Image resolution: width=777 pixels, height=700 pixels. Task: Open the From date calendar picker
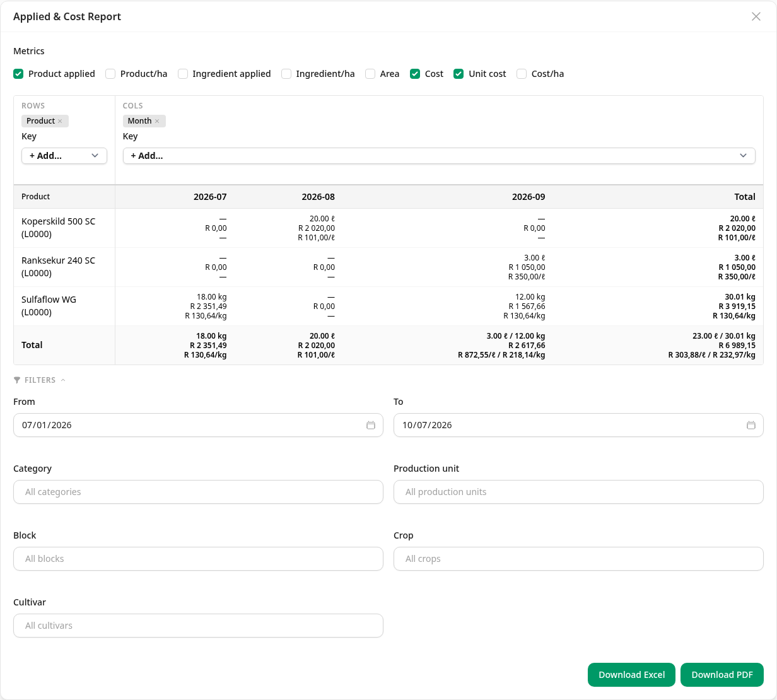click(x=371, y=425)
